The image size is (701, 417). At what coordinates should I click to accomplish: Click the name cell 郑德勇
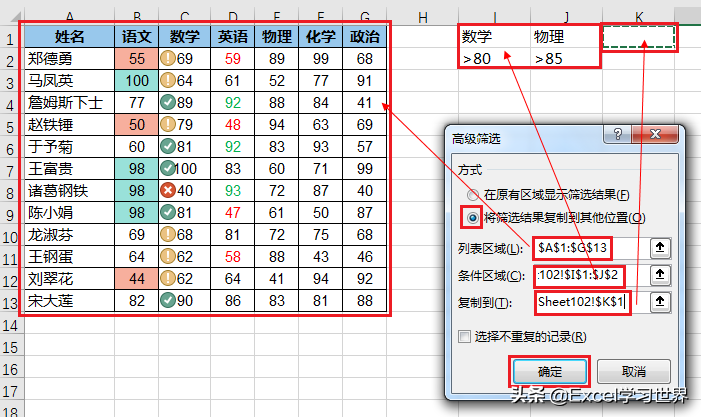(x=69, y=59)
